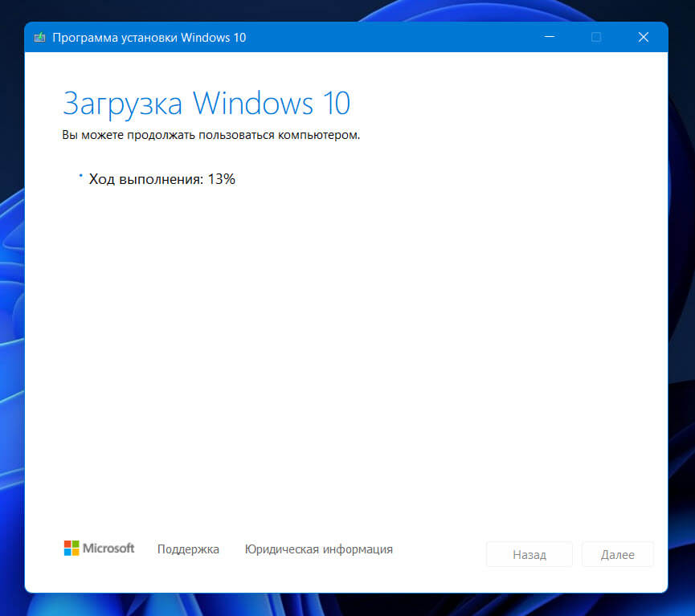Close the Windows 10 setup window

[643, 37]
